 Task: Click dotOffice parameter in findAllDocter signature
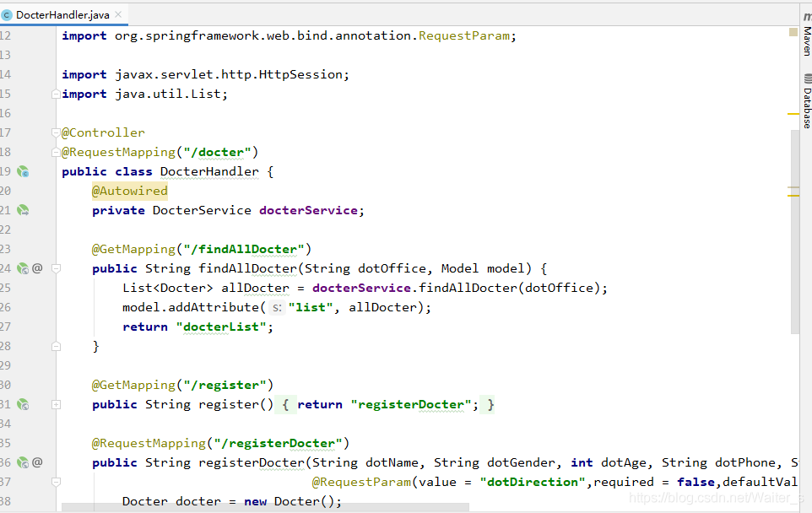coord(392,268)
